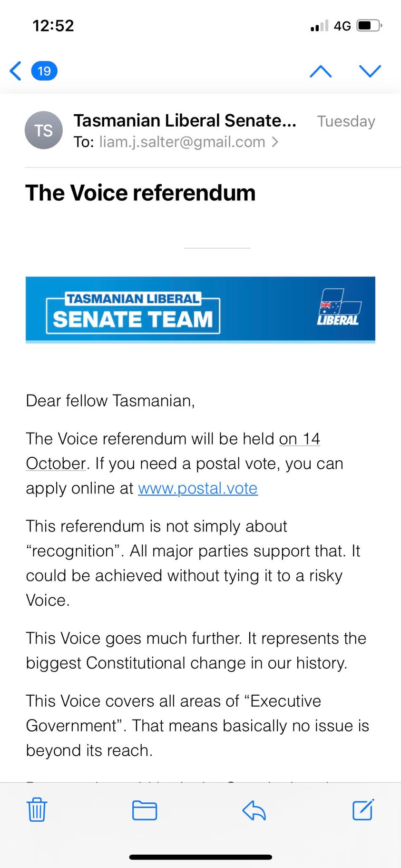401x868 pixels.
Task: Tap the TS sender avatar
Action: coord(44,130)
